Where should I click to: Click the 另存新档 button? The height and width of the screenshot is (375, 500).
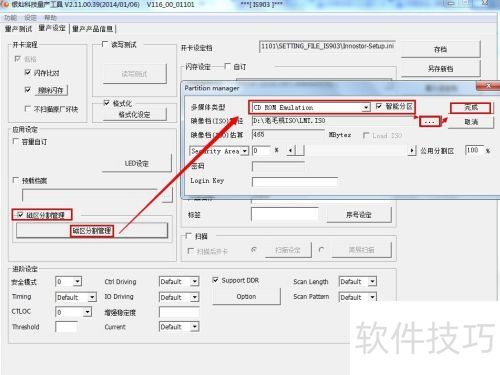(440, 69)
